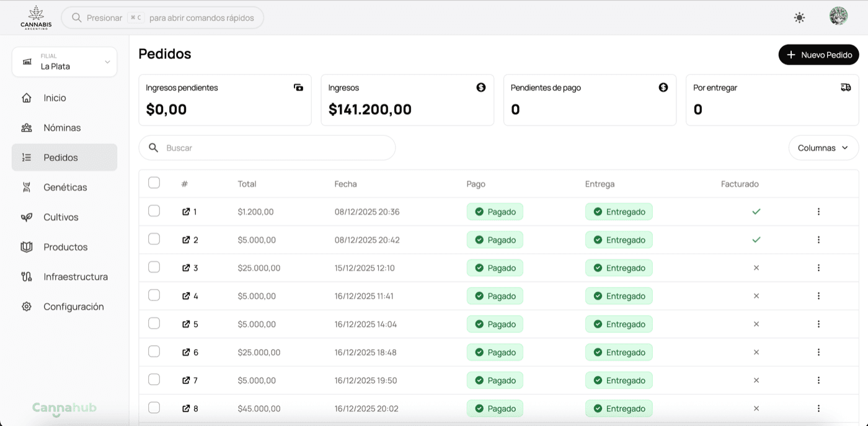Image resolution: width=868 pixels, height=426 pixels.
Task: Open the Columnas dropdown
Action: pyautogui.click(x=823, y=148)
